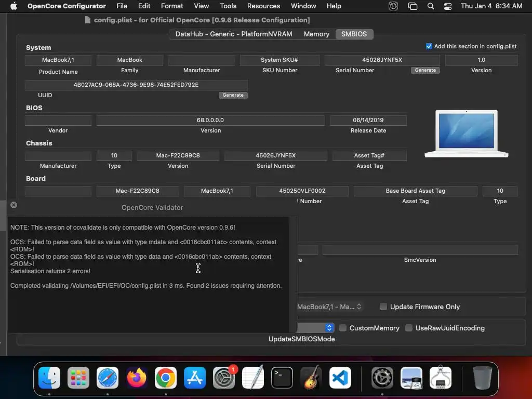Click the BIOS Vendor field
This screenshot has height=399, width=532.
pyautogui.click(x=58, y=120)
